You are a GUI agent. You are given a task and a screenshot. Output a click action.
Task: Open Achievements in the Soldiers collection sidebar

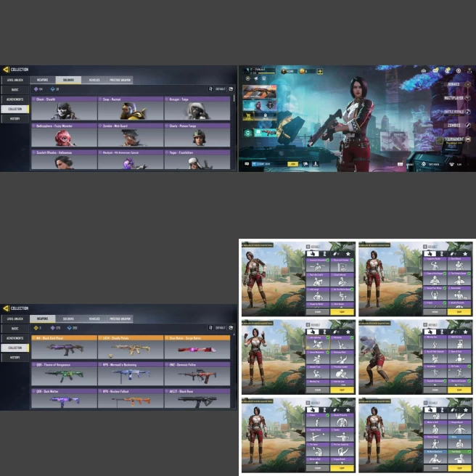[15, 99]
